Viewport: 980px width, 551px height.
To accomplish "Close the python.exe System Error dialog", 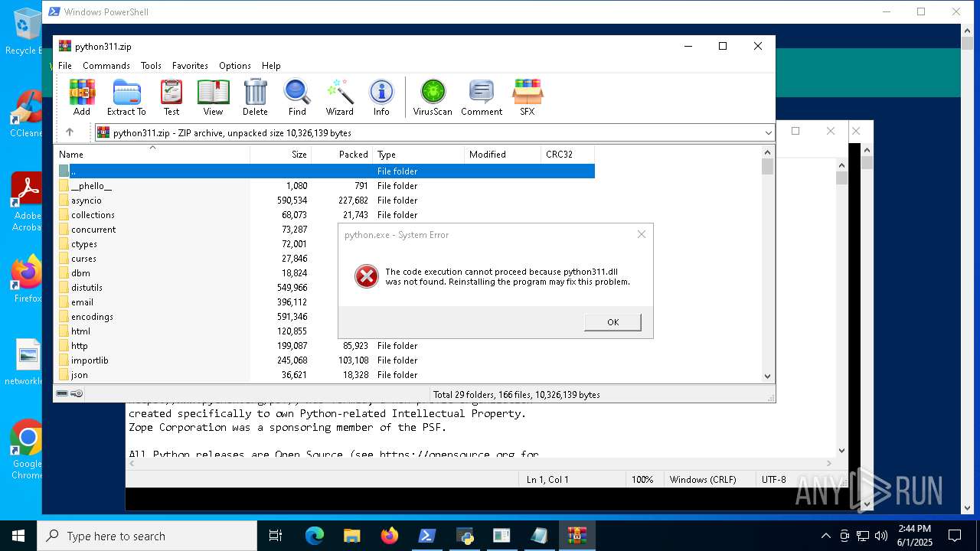I will click(x=642, y=234).
